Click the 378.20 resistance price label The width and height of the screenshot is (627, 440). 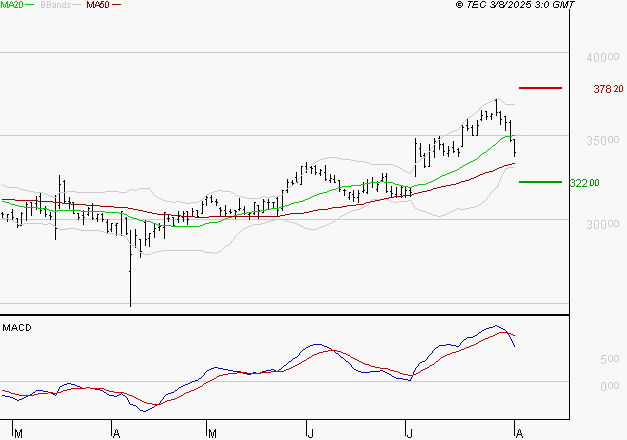tap(608, 89)
